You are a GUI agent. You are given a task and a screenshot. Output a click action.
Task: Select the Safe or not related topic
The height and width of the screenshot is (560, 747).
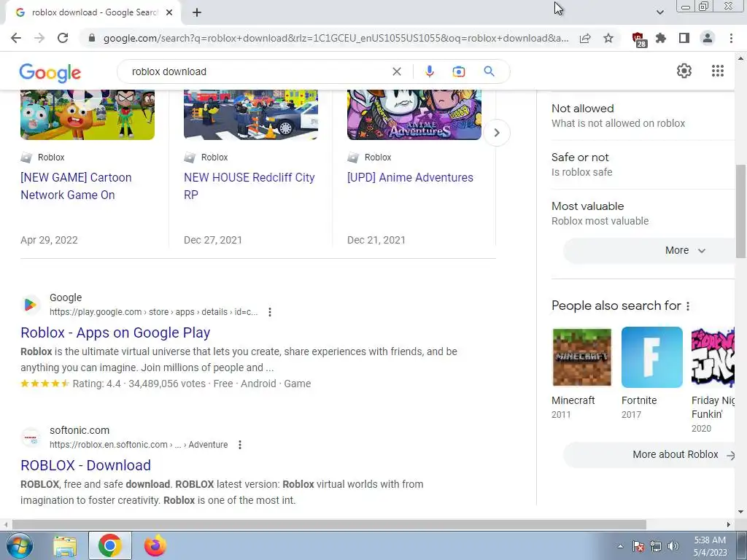(x=643, y=165)
